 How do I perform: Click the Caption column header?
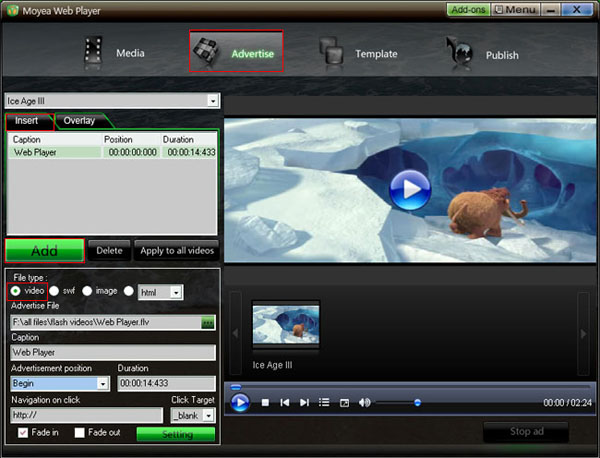[55, 140]
